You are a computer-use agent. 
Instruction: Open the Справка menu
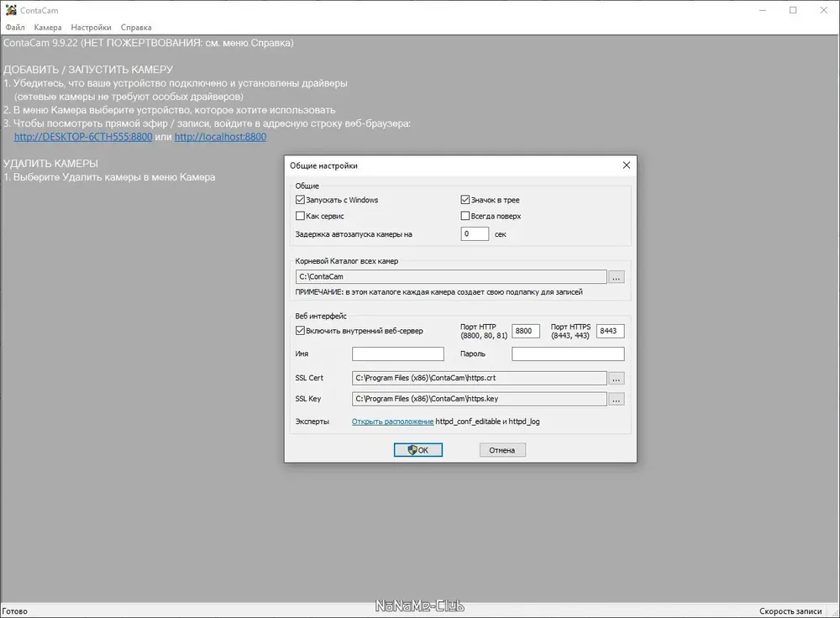coord(136,28)
